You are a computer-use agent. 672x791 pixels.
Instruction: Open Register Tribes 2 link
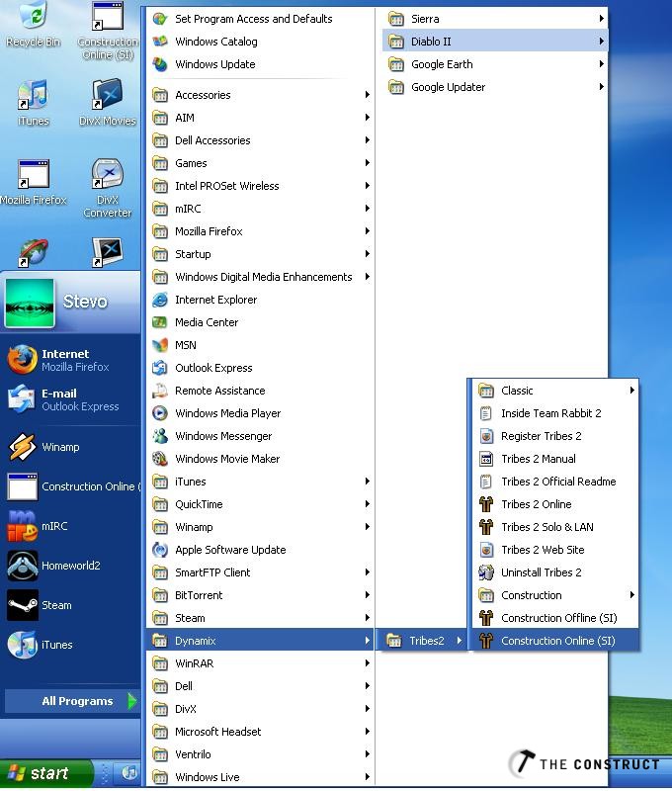click(x=555, y=436)
